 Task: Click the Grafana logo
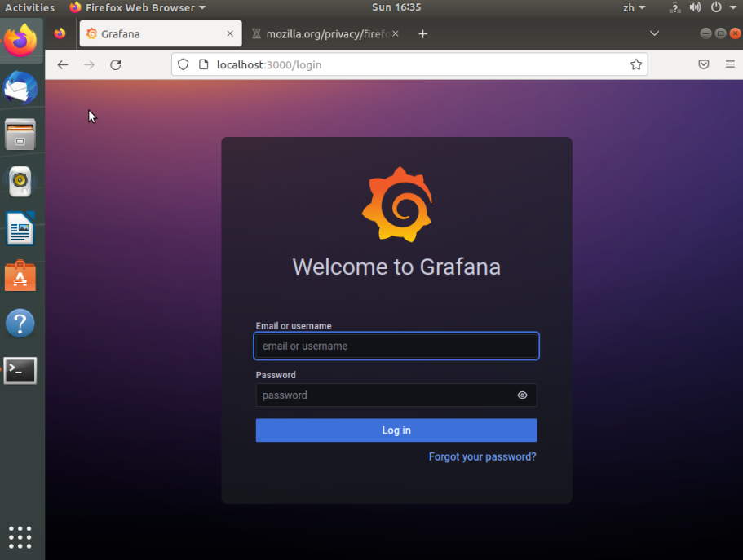click(x=397, y=205)
